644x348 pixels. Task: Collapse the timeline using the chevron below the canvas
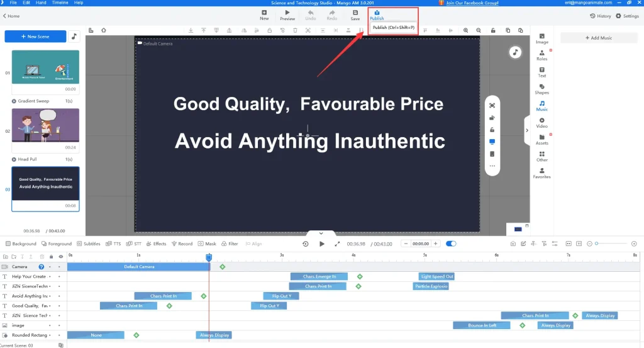321,233
